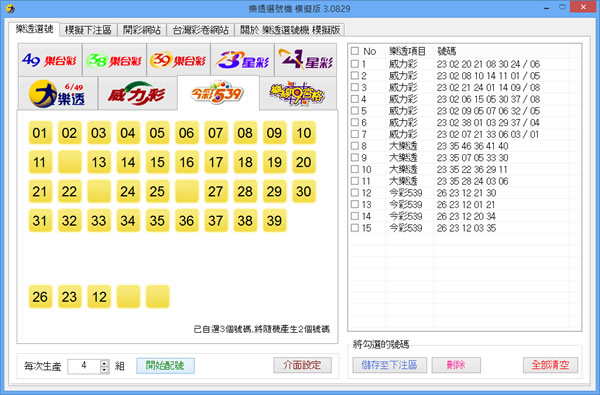
Task: Click the 開始配號 button
Action: point(165,366)
